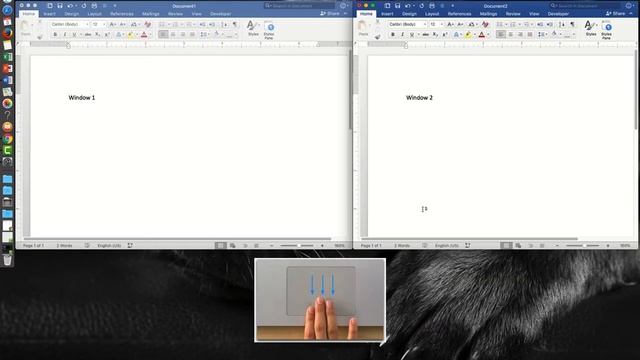The height and width of the screenshot is (360, 640).
Task: Switch to Review tab in Document2
Action: tap(513, 14)
